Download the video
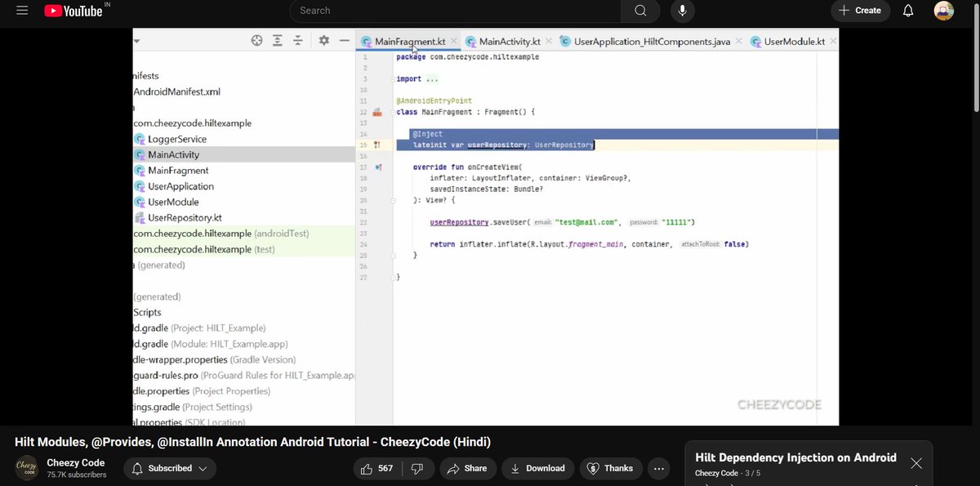The image size is (980, 486). (x=537, y=468)
